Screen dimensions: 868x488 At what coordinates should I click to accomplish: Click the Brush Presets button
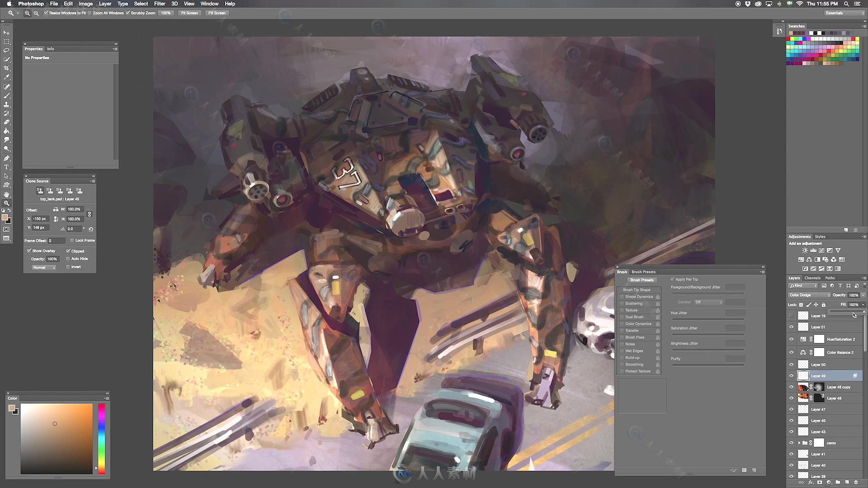pyautogui.click(x=642, y=280)
